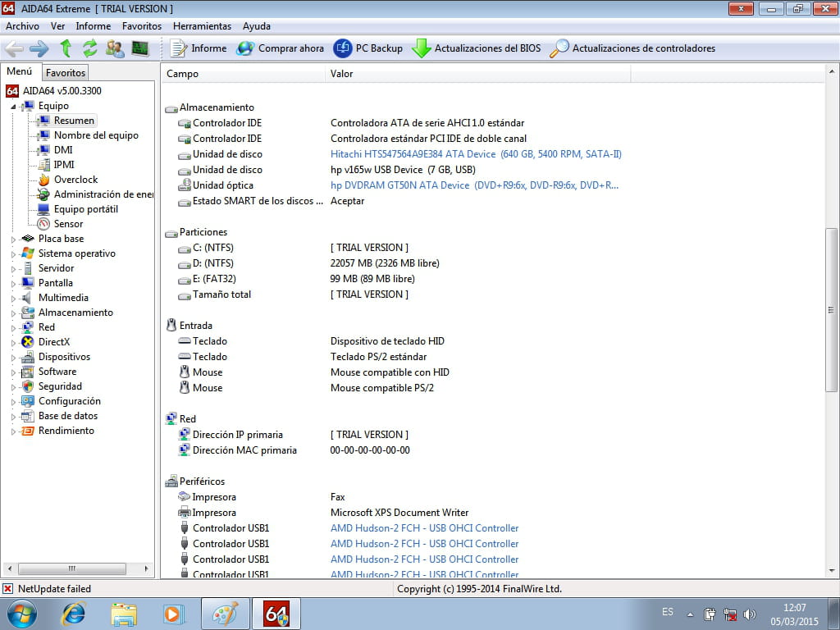This screenshot has height=630, width=840.
Task: Click the tree pane horizontal scrollbar right arrow
Action: [x=146, y=568]
